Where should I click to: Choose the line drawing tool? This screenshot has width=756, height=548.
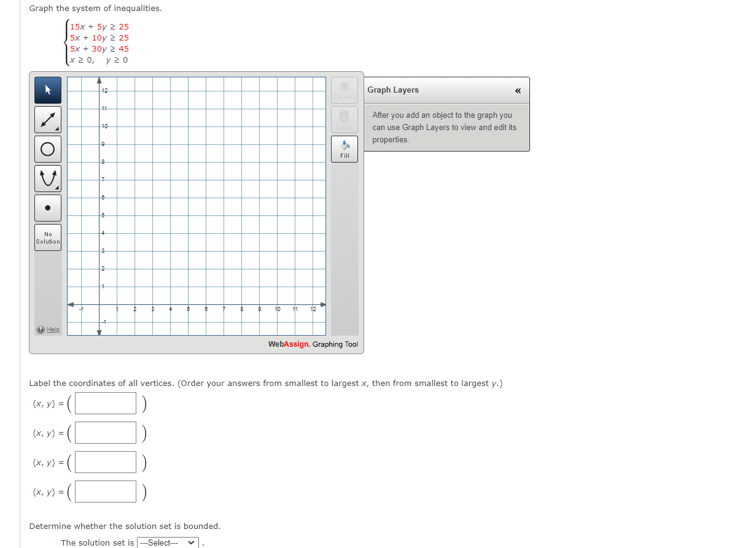(x=48, y=120)
